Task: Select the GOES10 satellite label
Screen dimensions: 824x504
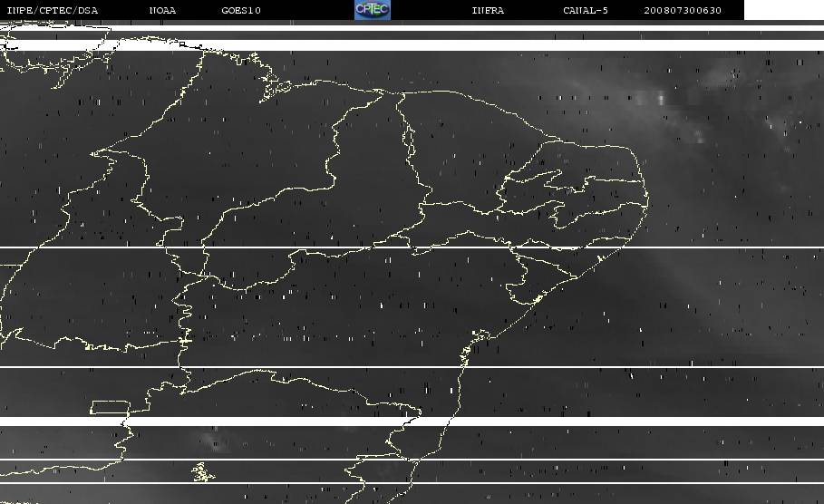Action: (241, 11)
